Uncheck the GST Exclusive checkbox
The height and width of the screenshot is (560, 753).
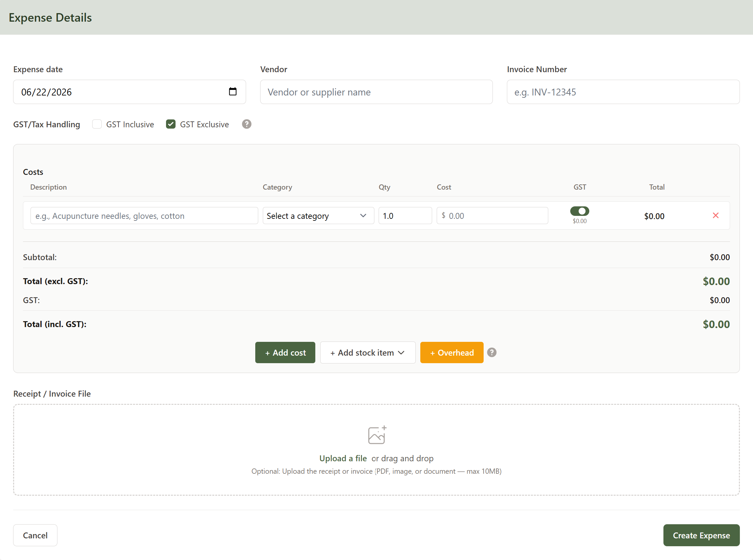[x=171, y=124]
